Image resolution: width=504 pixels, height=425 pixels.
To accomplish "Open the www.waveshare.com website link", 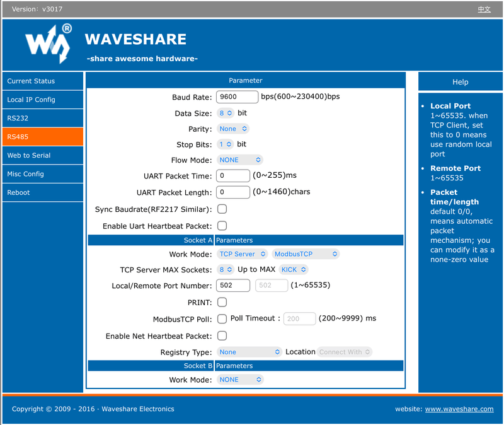I will pyautogui.click(x=459, y=409).
